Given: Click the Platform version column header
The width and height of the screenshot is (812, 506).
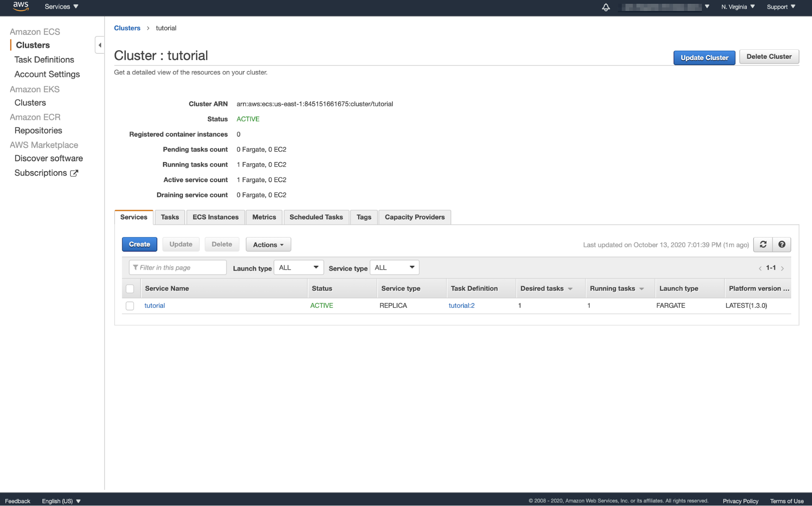Looking at the screenshot, I should tap(759, 289).
